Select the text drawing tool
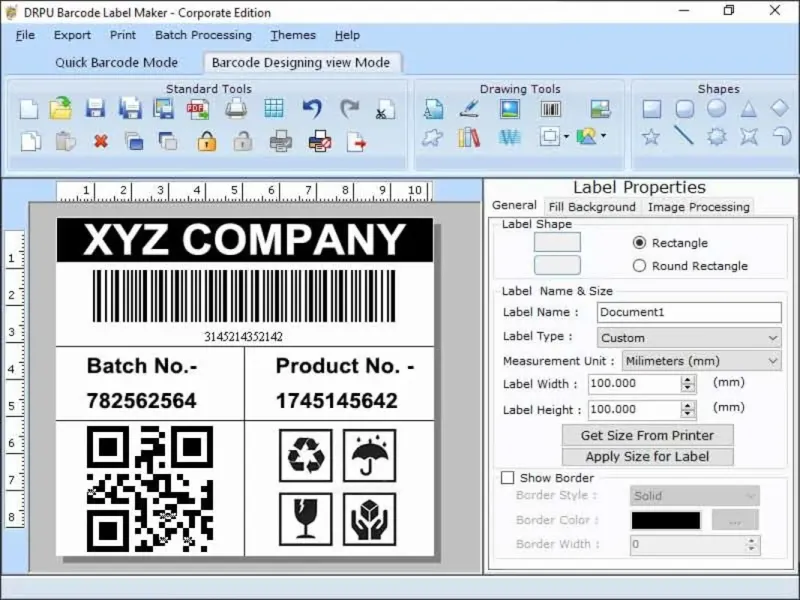This screenshot has height=600, width=800. (434, 109)
